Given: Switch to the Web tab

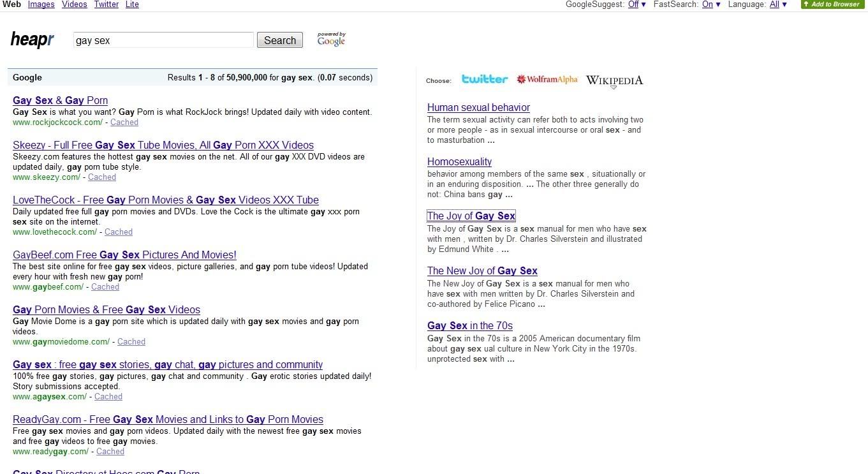Looking at the screenshot, I should tap(11, 4).
